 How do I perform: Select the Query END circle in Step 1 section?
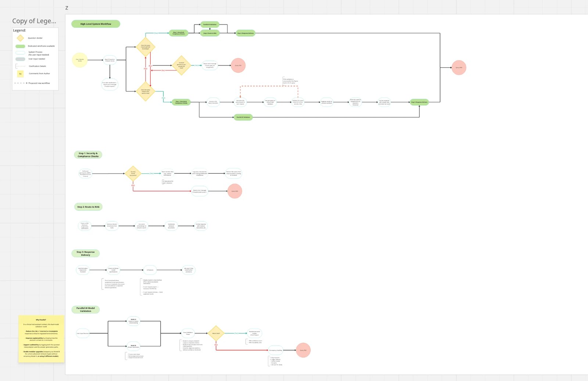(x=235, y=191)
